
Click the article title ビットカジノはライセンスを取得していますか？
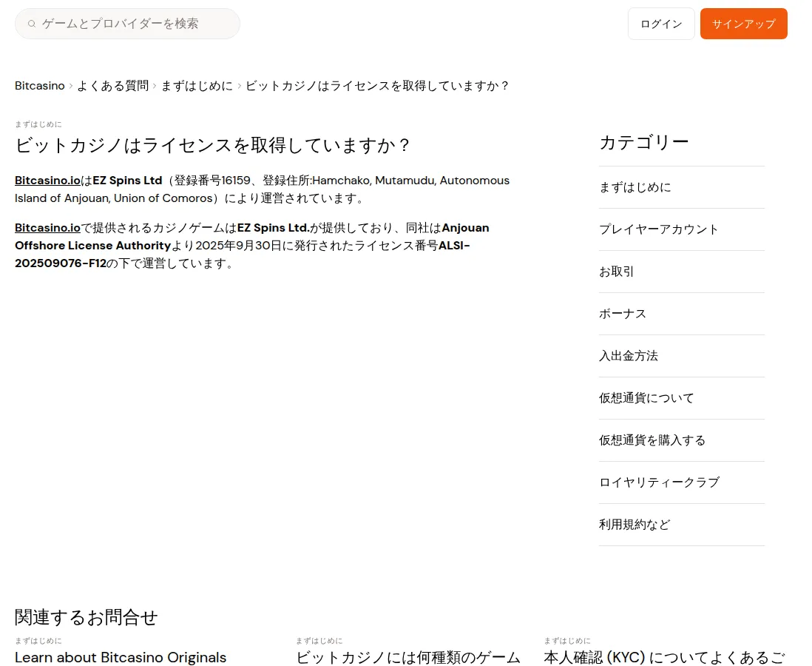pos(213,146)
